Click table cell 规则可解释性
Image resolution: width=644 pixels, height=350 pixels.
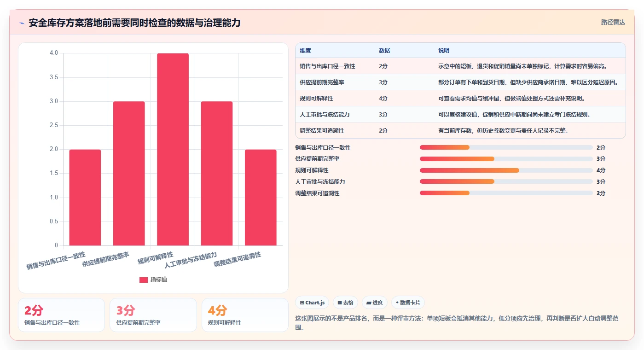click(316, 99)
